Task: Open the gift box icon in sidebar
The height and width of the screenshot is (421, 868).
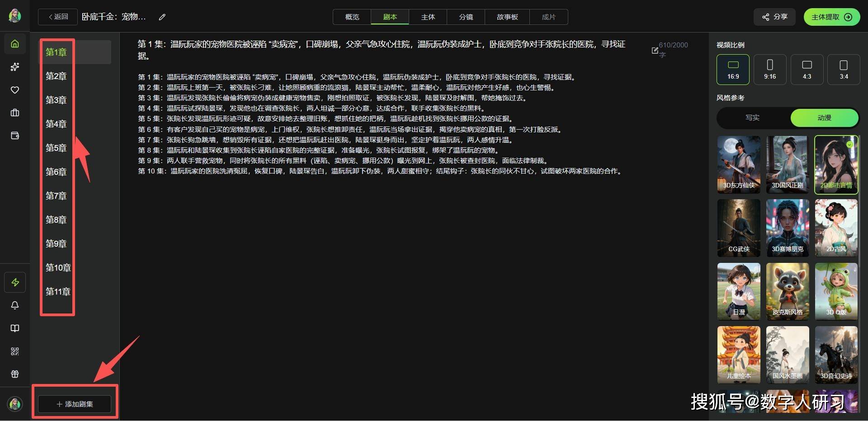Action: point(15,374)
